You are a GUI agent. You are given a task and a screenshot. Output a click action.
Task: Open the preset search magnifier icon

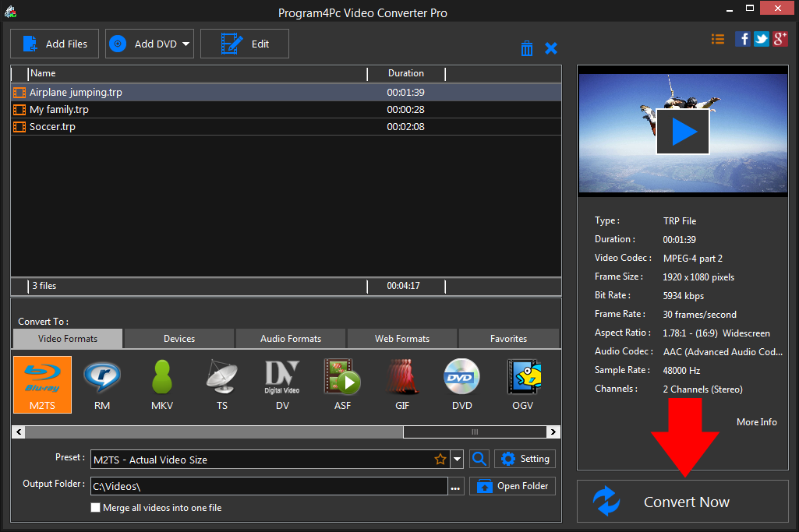[x=479, y=459]
